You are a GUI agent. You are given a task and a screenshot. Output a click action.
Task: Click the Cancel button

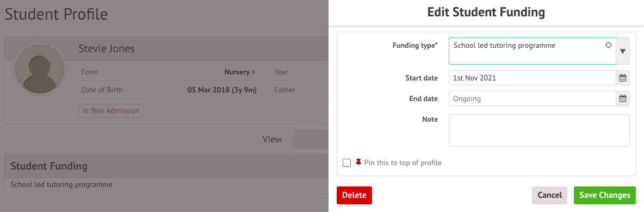(549, 196)
